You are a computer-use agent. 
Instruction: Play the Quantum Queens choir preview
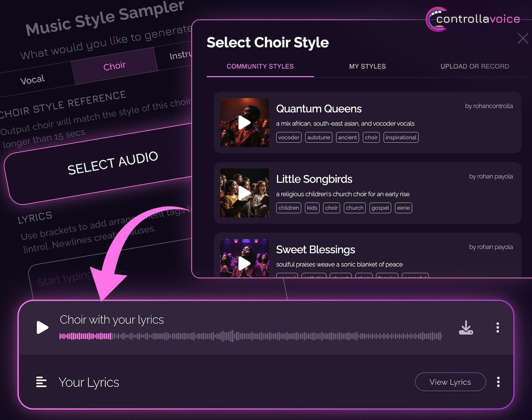click(244, 123)
